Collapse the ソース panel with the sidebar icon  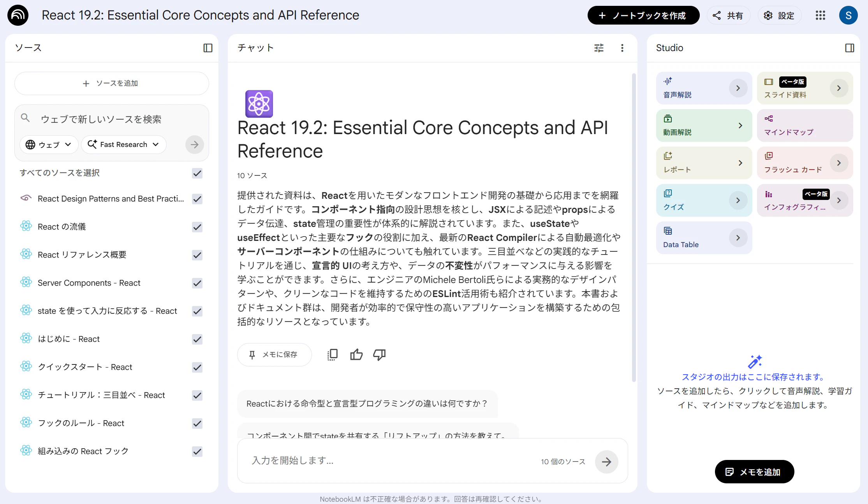coord(208,48)
